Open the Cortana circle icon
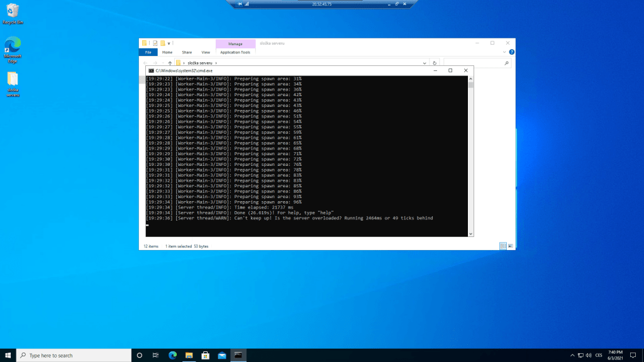The height and width of the screenshot is (362, 644). [x=139, y=355]
